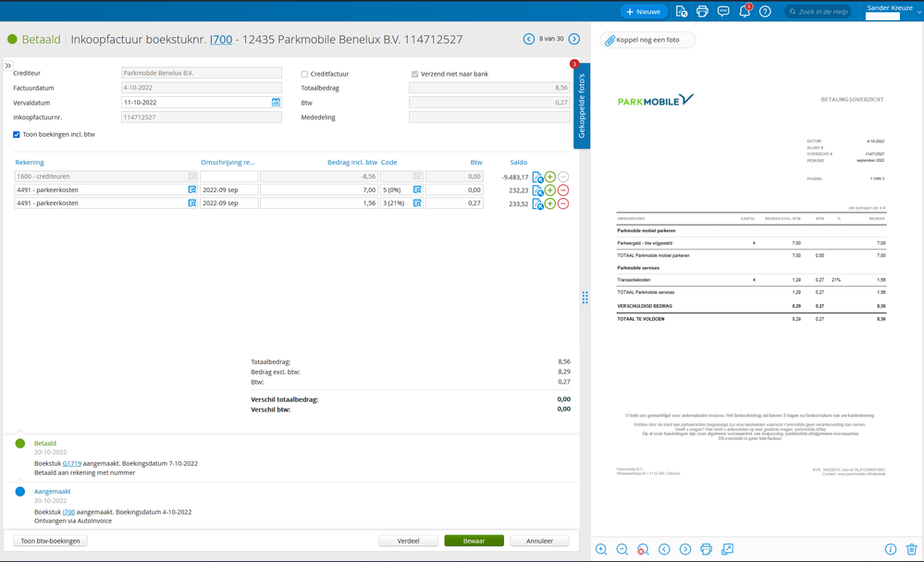Viewport: 924px width, 562px height.
Task: Click the Aangemaakt history entry title
Action: pos(53,492)
